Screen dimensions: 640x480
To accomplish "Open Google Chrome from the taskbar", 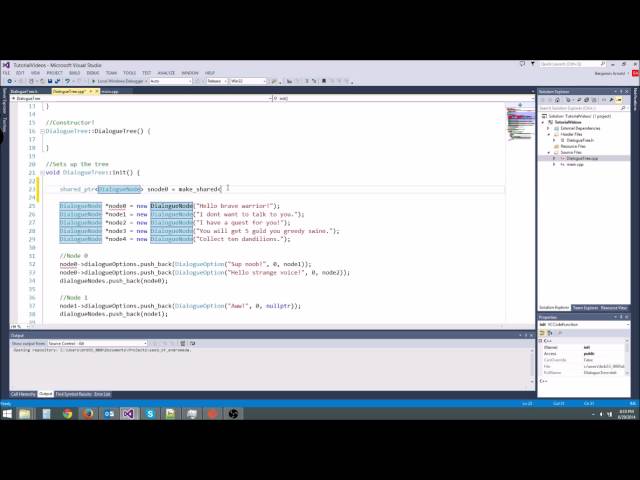I will (67, 414).
